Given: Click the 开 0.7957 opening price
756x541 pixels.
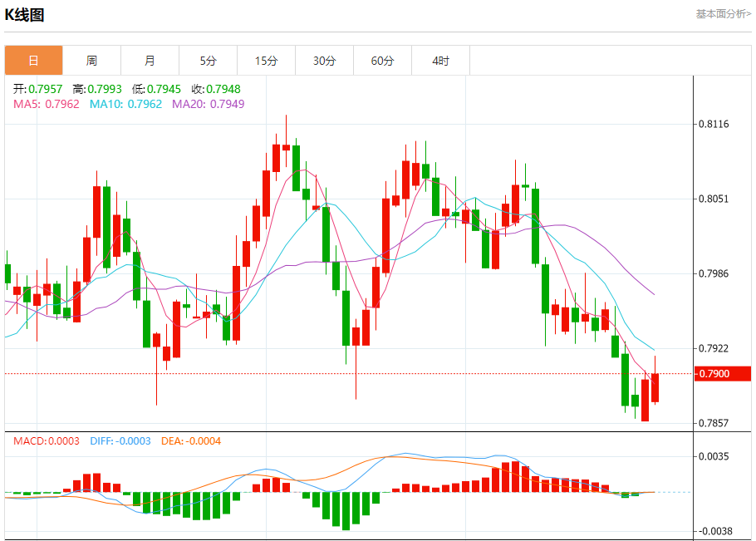Looking at the screenshot, I should pos(39,89).
